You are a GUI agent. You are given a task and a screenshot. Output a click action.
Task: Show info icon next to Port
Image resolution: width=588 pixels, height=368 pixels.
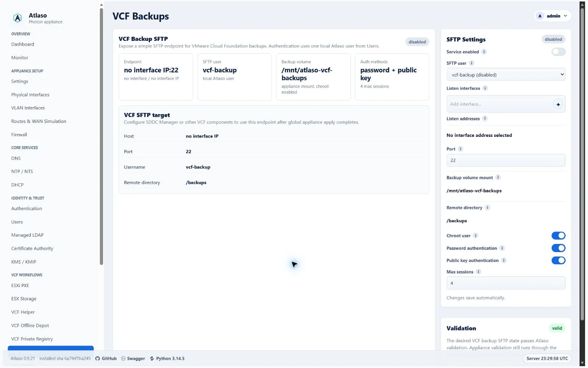pos(460,149)
